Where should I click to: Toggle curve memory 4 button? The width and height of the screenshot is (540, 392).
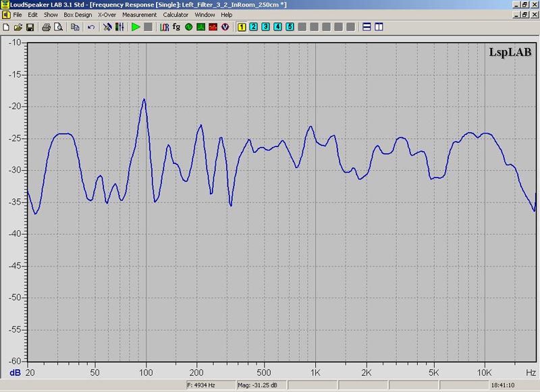pyautogui.click(x=277, y=27)
